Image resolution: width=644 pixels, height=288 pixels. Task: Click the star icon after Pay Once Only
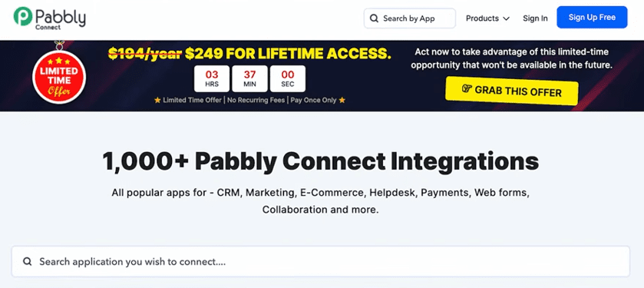click(342, 101)
